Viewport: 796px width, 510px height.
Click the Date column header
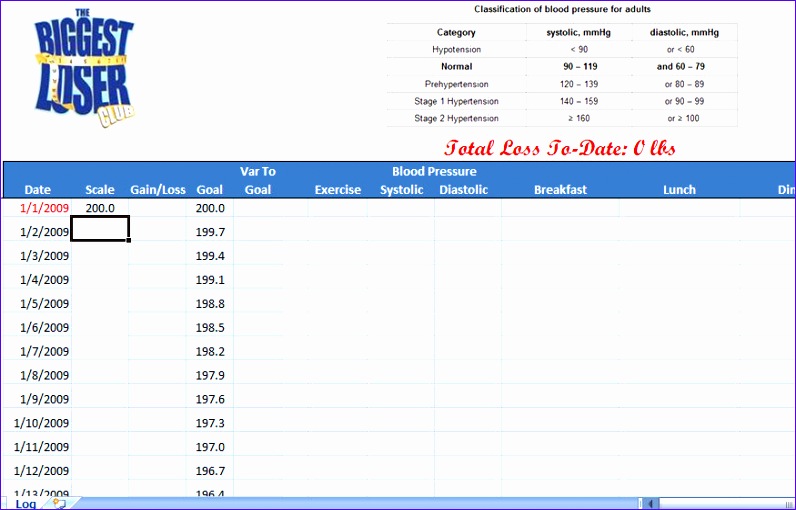pos(38,189)
